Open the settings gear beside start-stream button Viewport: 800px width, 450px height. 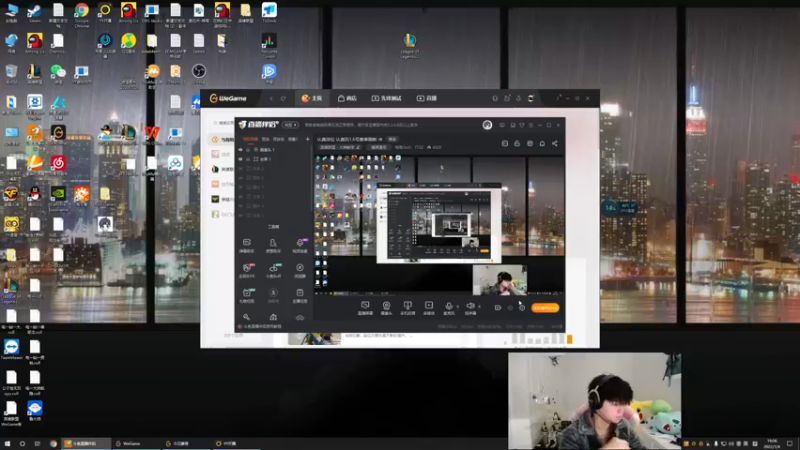pos(521,308)
